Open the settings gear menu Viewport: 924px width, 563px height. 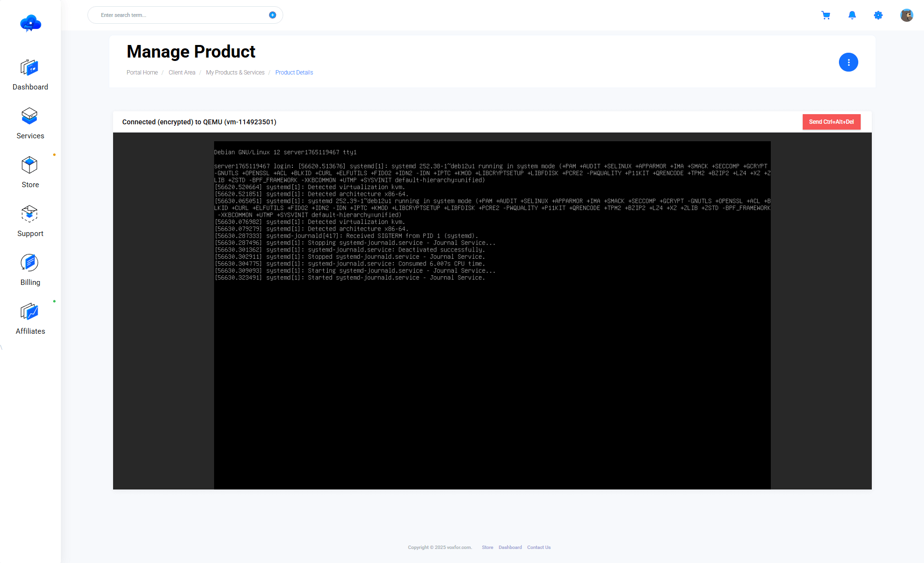click(x=878, y=15)
